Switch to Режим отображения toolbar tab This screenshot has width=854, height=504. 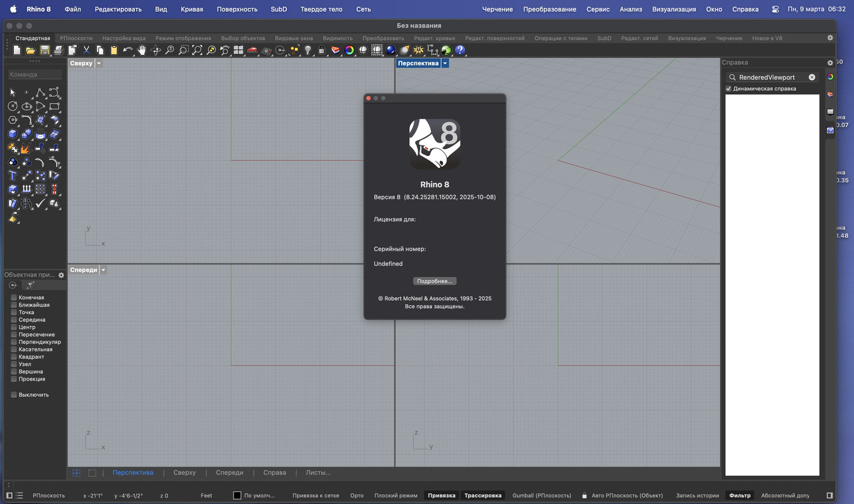click(183, 38)
